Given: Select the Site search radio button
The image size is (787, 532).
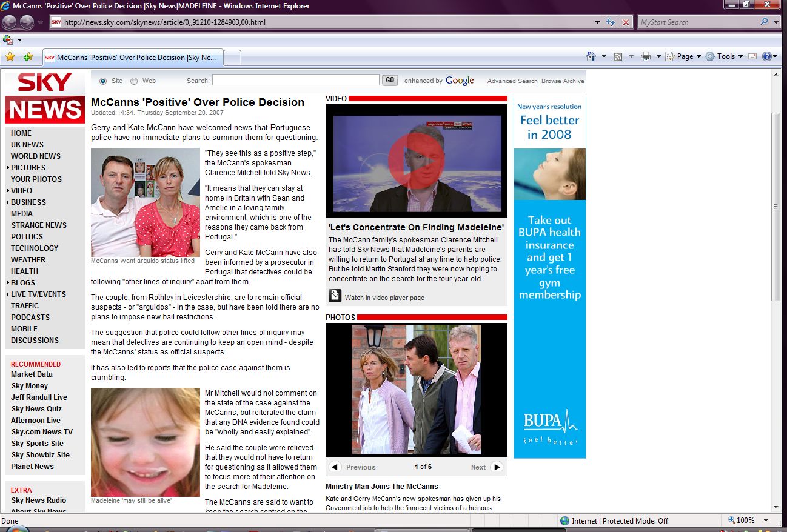Looking at the screenshot, I should [x=102, y=81].
